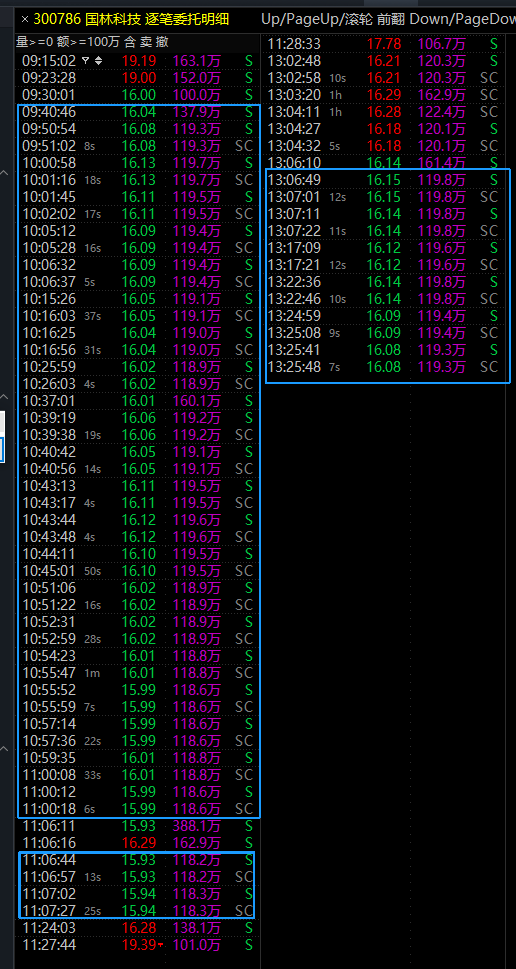Click the 18s duration label
516x969 pixels.
coord(92,180)
